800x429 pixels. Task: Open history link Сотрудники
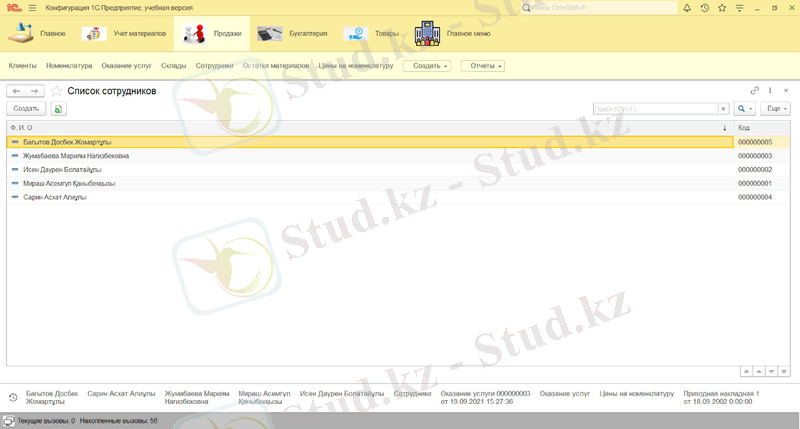pyautogui.click(x=412, y=394)
